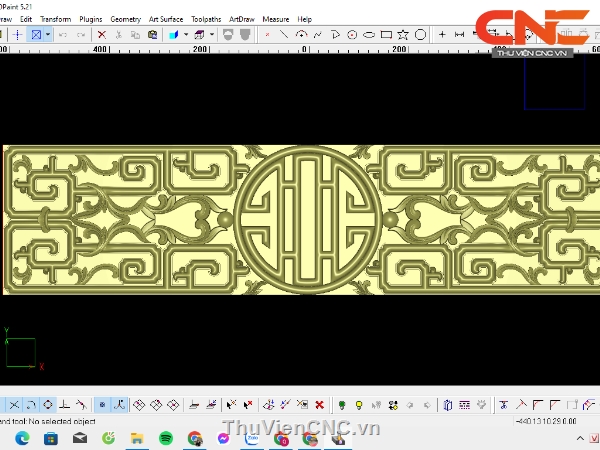Screen dimensions: 600x450
Task: Click the large red X in bottom toolbar
Action: 320,405
